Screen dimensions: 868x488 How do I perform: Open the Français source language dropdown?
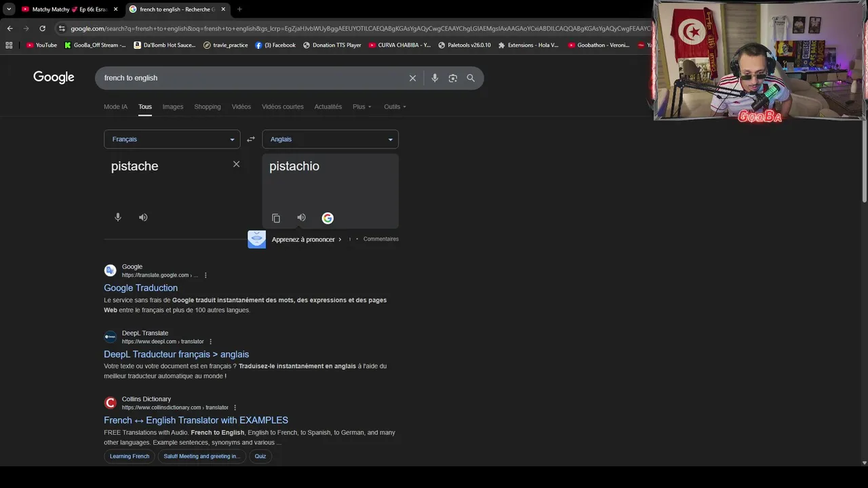pos(172,139)
